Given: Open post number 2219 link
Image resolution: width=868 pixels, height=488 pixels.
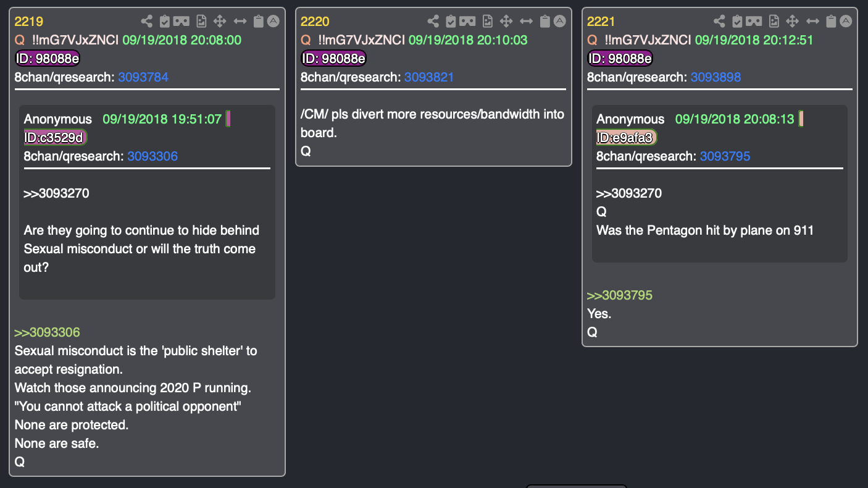Looking at the screenshot, I should click(x=28, y=22).
